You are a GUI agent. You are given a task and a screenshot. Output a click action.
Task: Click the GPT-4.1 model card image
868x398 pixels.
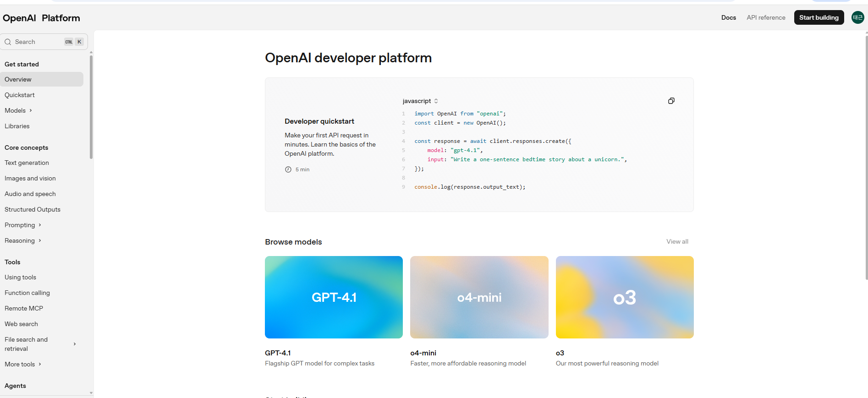pos(334,297)
